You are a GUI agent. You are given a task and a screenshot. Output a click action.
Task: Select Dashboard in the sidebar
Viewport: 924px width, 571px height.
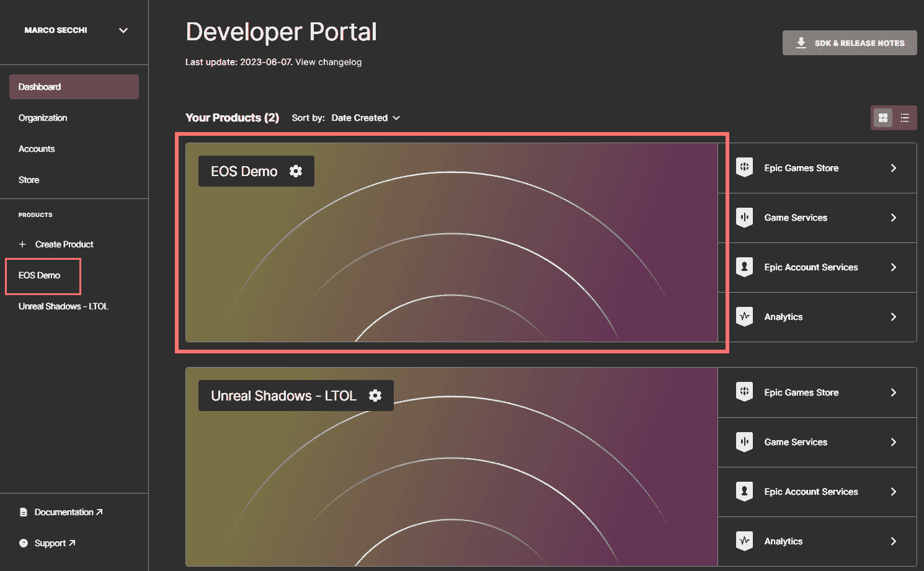74,87
